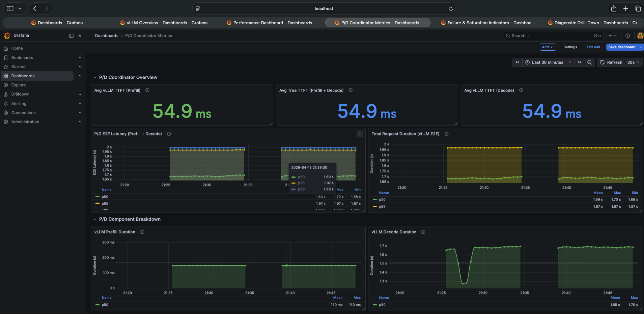Expand the Connections chevron
This screenshot has height=314, width=644.
80,113
